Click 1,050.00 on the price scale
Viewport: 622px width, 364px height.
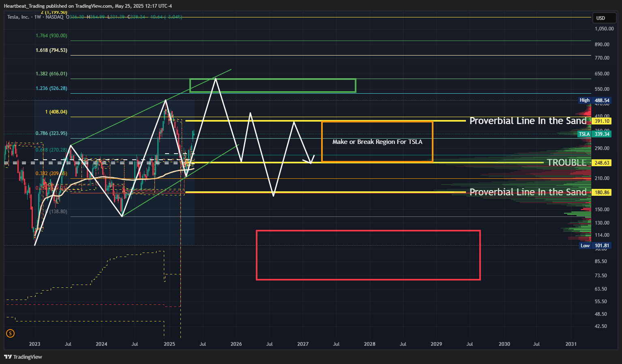(x=604, y=29)
